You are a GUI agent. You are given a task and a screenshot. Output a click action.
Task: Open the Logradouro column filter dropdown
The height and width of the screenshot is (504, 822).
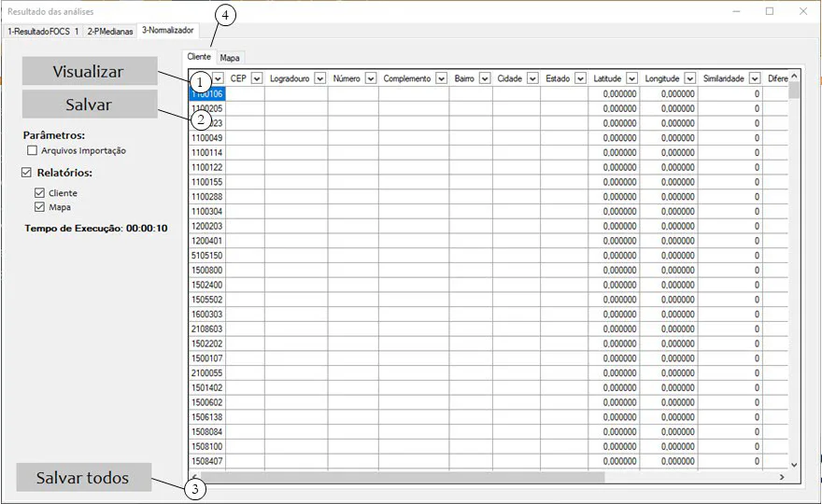(x=319, y=78)
